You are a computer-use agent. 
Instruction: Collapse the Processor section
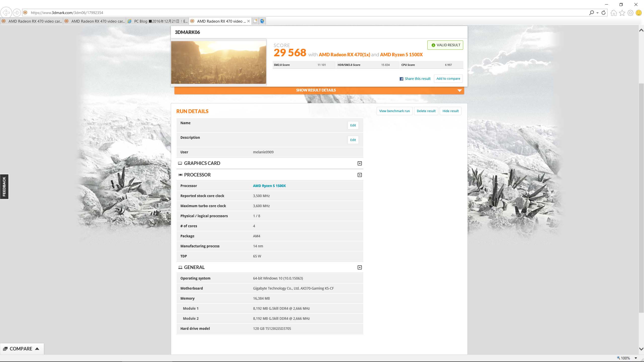(x=360, y=175)
